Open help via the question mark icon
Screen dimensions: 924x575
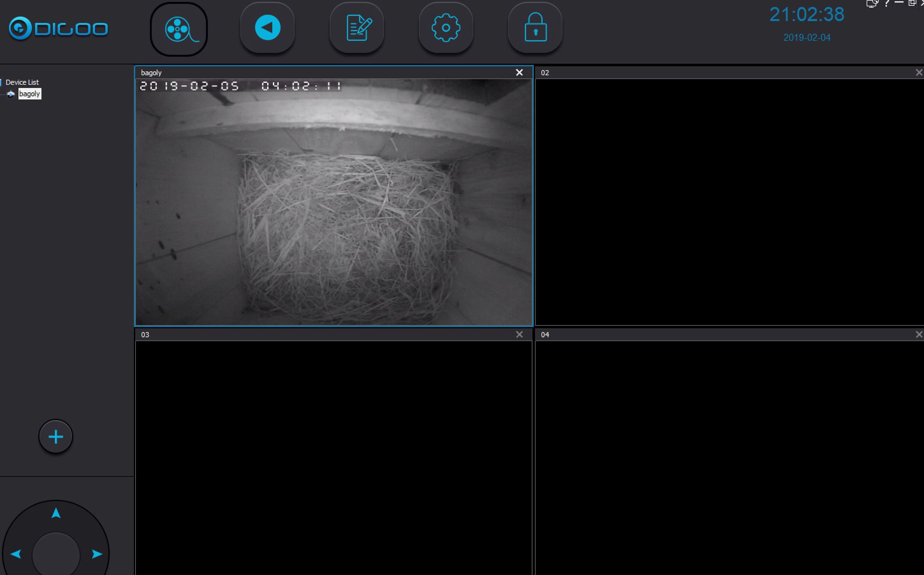[886, 3]
